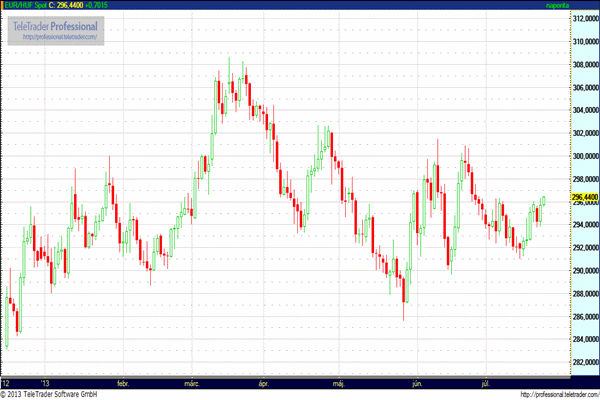Select the 'máj.' marker on the time axis
600x400 pixels.
click(x=337, y=382)
